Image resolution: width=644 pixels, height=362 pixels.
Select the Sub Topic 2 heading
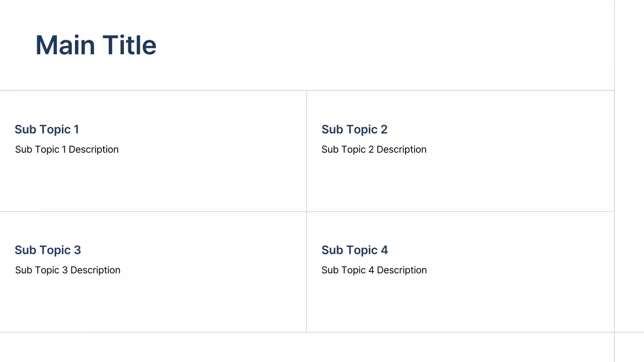pyautogui.click(x=354, y=130)
